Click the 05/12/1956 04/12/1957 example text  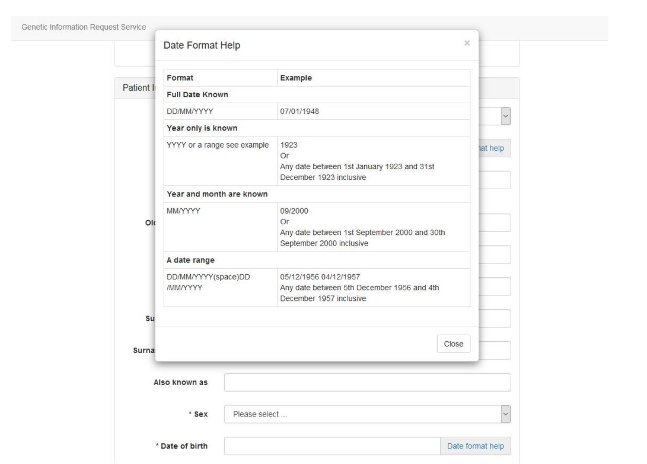click(320, 277)
